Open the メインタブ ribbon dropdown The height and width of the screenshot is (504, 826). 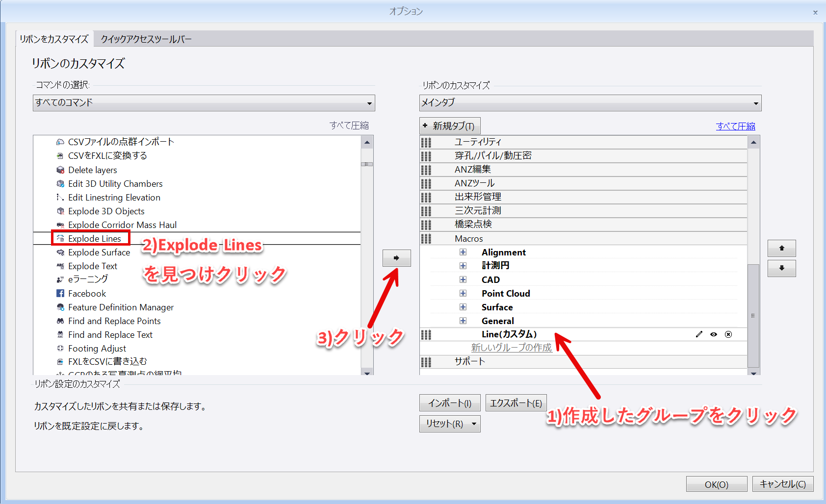(591, 103)
